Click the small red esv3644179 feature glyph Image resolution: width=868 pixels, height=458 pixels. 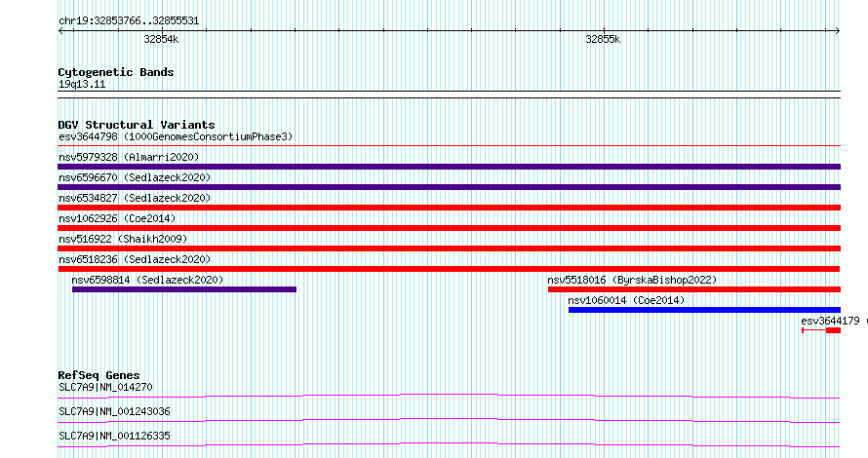pyautogui.click(x=821, y=330)
